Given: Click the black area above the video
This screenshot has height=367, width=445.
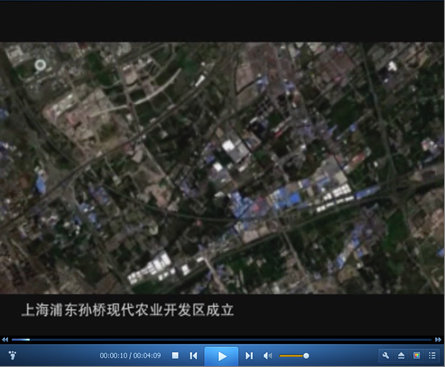Looking at the screenshot, I should 222,22.
